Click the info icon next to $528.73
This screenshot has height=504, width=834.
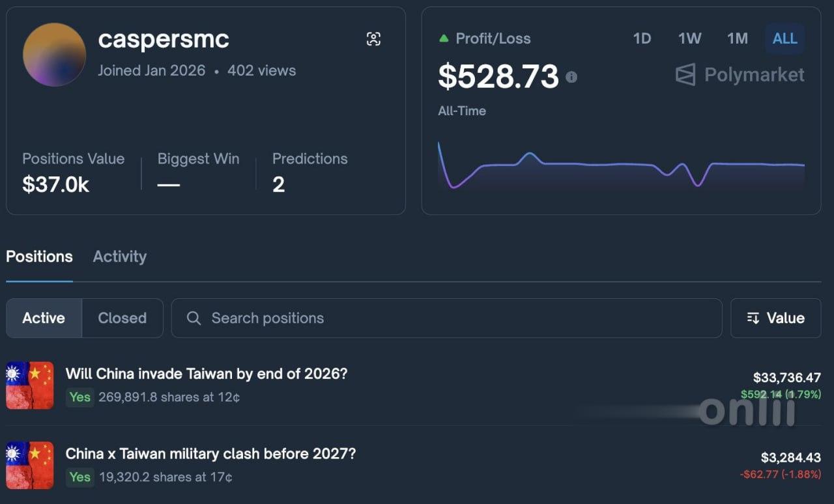point(571,77)
